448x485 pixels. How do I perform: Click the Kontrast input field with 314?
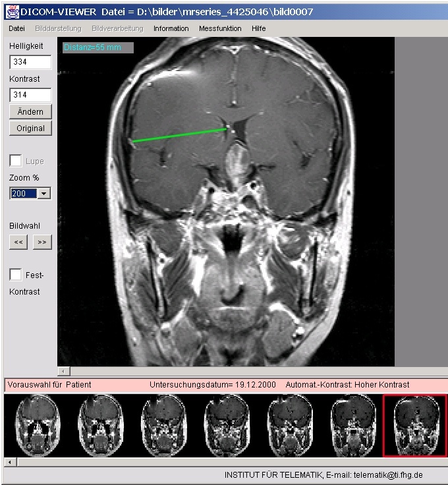(30, 95)
